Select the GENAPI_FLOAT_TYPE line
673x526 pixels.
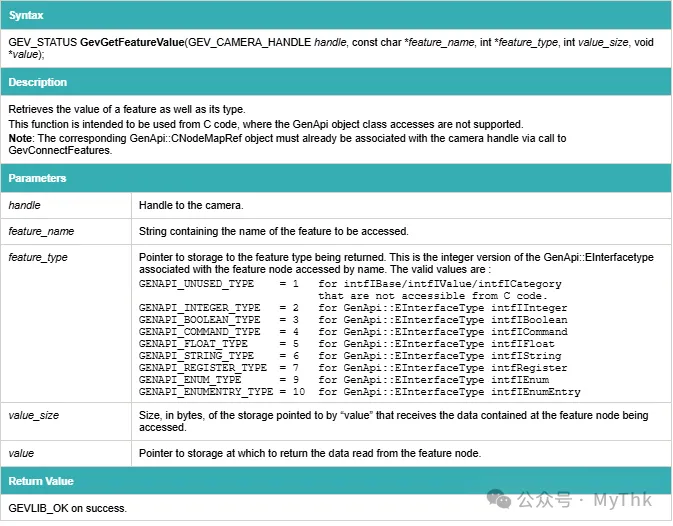click(x=346, y=344)
